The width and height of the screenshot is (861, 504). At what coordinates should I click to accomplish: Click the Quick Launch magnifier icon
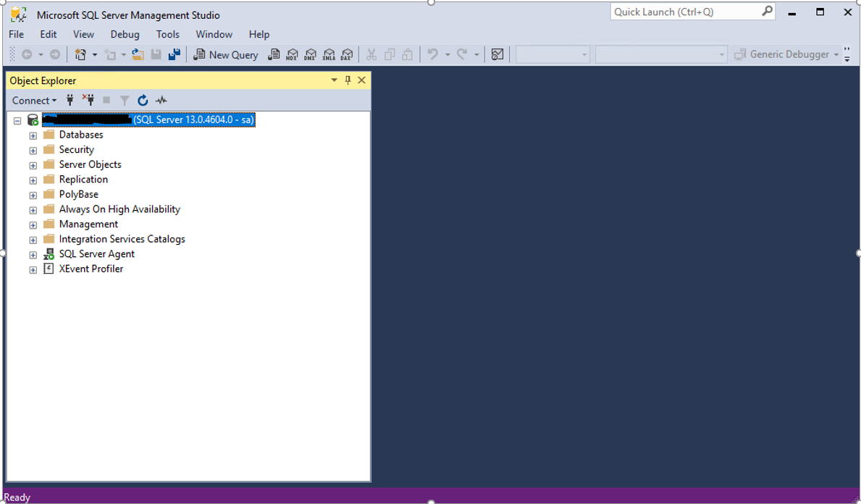pos(767,11)
